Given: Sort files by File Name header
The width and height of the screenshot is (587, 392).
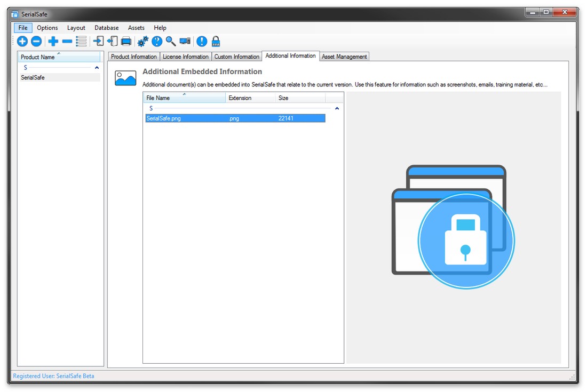Looking at the screenshot, I should (185, 98).
